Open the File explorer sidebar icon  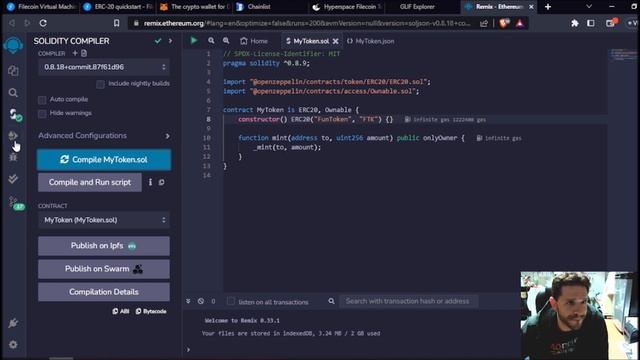(x=13, y=71)
